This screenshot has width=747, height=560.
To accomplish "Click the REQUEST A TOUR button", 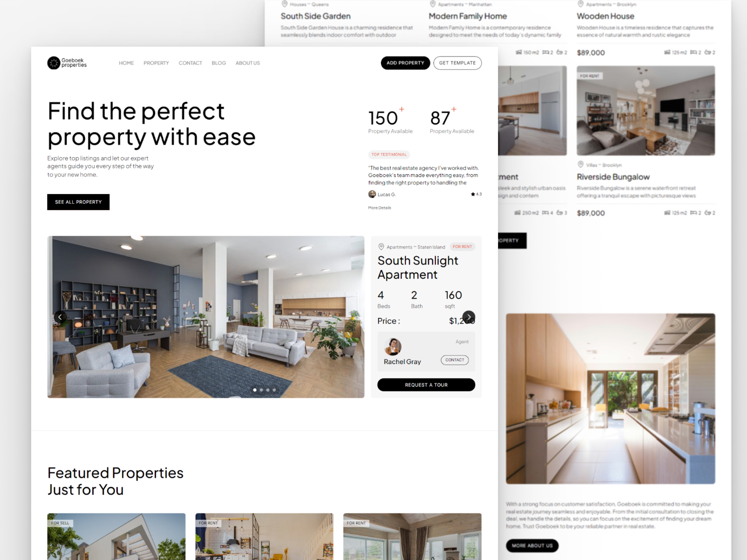I will point(425,385).
